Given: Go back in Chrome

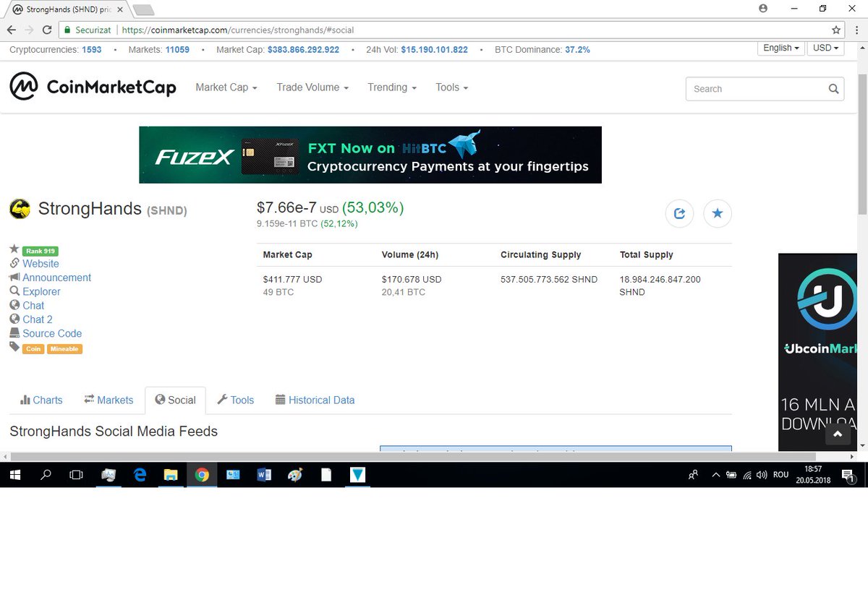Looking at the screenshot, I should 11,30.
